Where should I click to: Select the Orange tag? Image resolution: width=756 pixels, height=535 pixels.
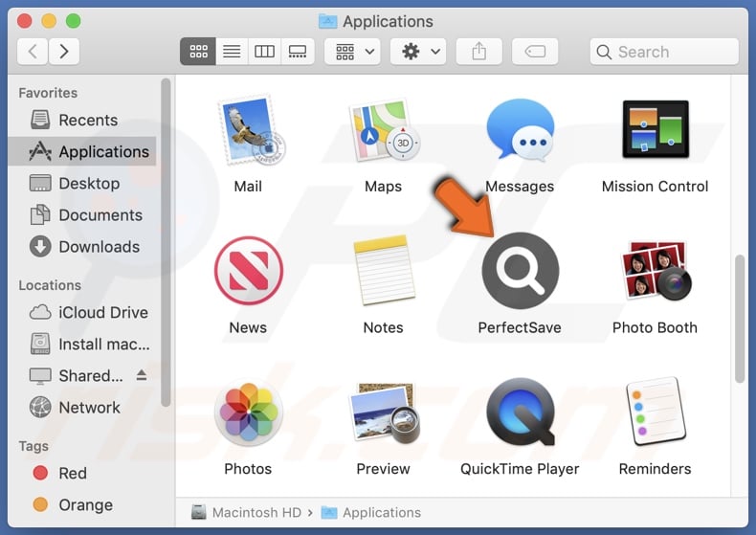pos(83,505)
